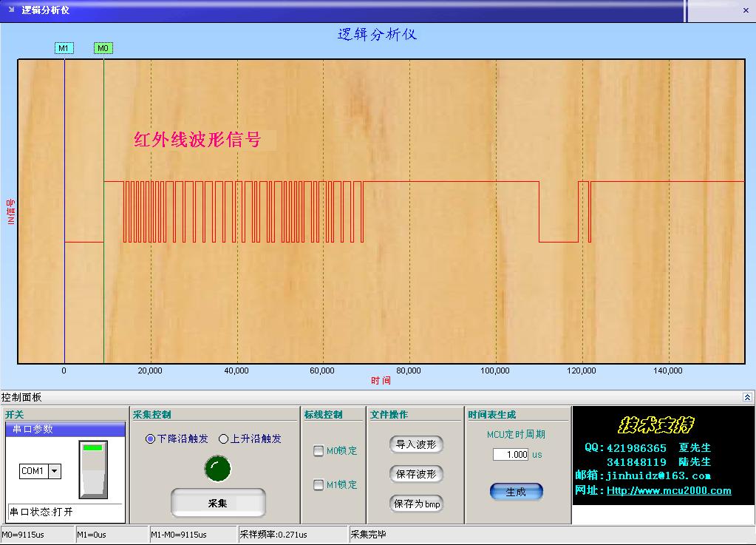Click the M0 marker flag

[103, 48]
